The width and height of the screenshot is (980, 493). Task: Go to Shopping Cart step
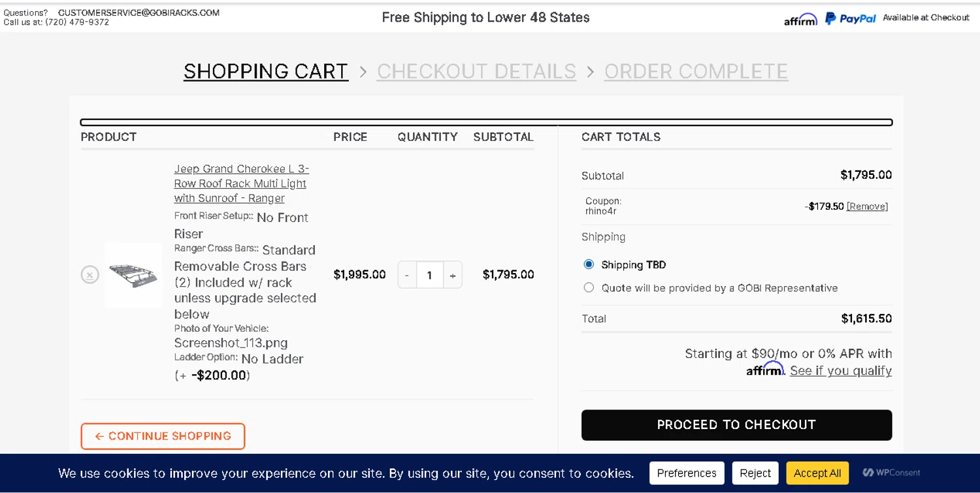266,71
